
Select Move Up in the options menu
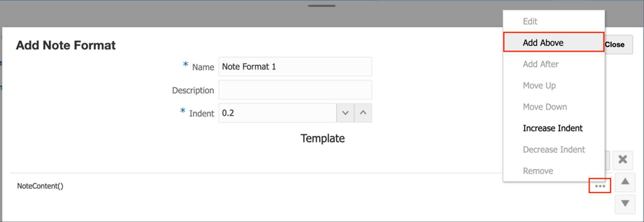539,85
